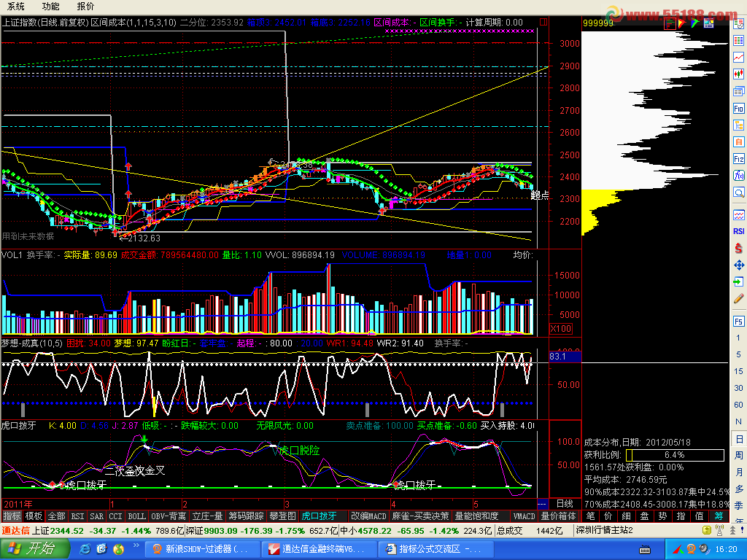Image resolution: width=747 pixels, height=560 pixels.
Task: Open the 系统 menu
Action: (16, 6)
